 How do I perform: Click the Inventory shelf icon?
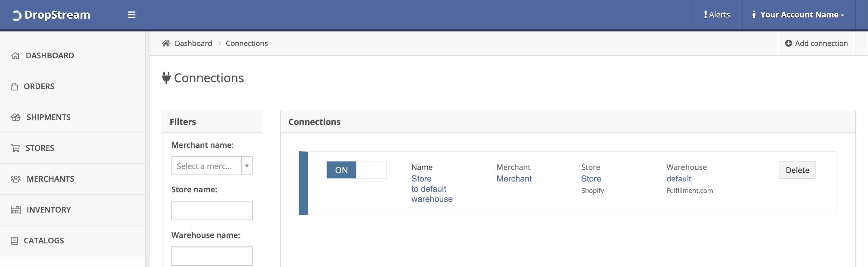tap(15, 210)
